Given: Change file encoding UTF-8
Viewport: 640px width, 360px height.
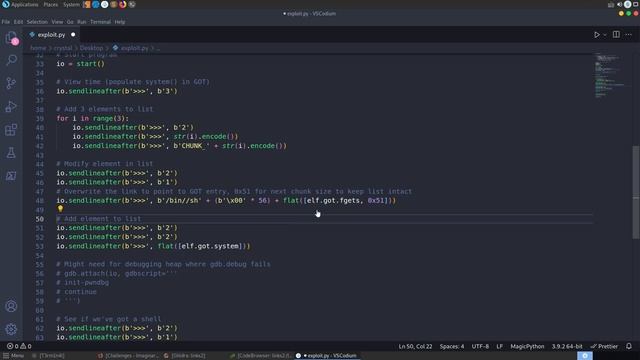Looking at the screenshot, I should [x=480, y=346].
